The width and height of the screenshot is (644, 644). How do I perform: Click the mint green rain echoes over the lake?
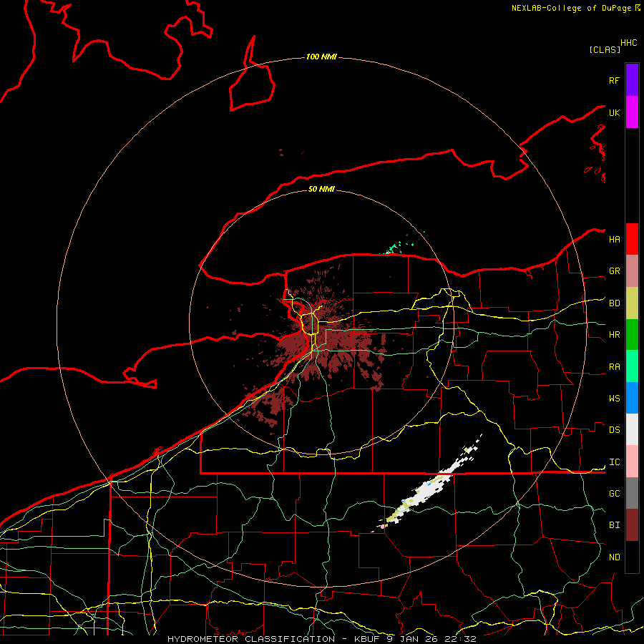point(395,248)
